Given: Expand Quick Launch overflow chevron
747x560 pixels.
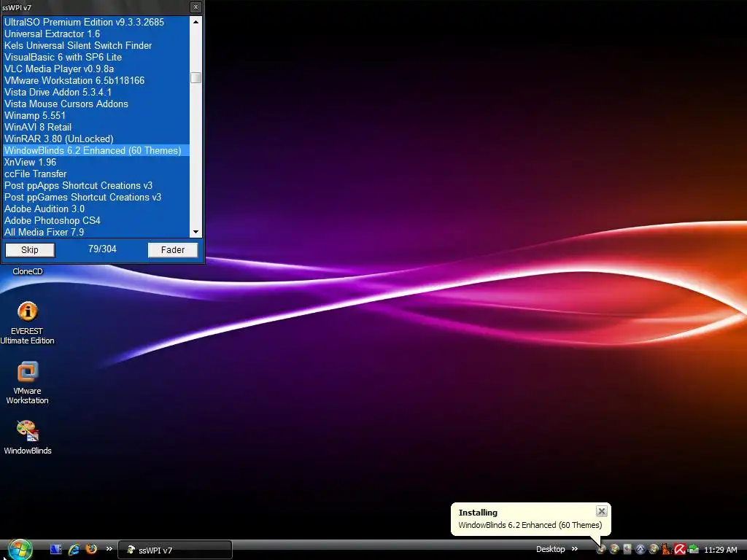Looking at the screenshot, I should pos(109,548).
